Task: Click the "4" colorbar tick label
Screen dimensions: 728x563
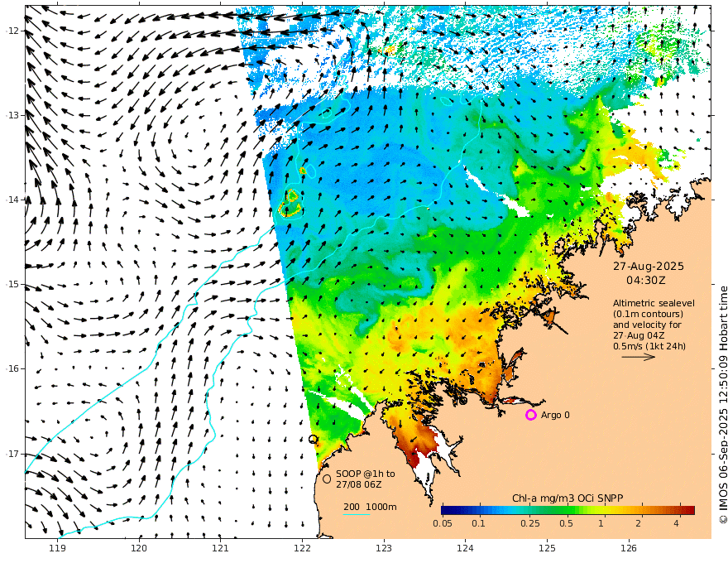Action: tap(676, 523)
